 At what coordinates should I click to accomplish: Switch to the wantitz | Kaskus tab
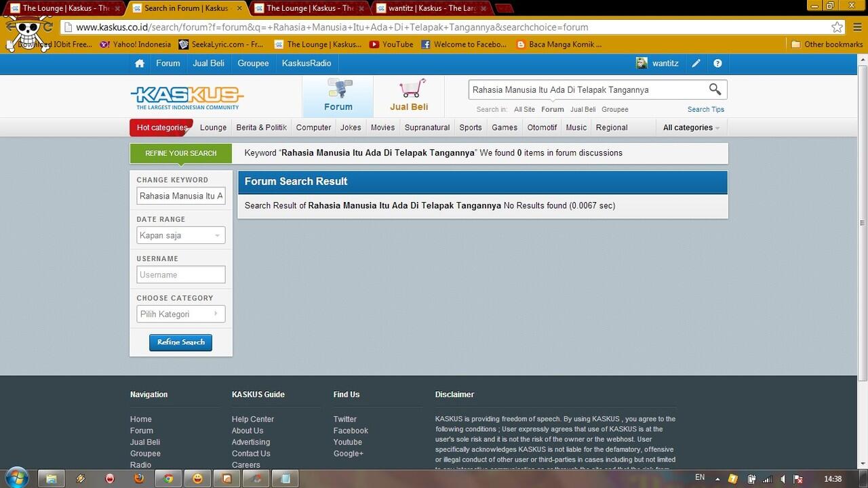tap(431, 8)
